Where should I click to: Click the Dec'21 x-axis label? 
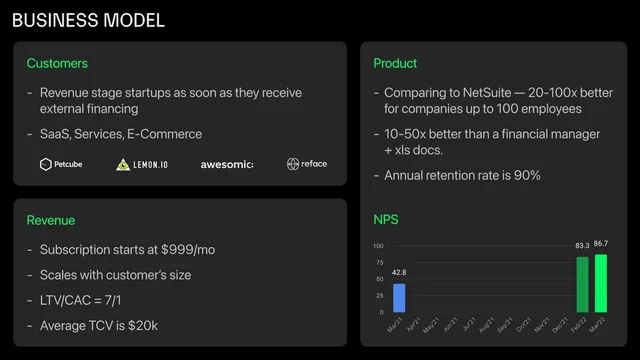560,325
